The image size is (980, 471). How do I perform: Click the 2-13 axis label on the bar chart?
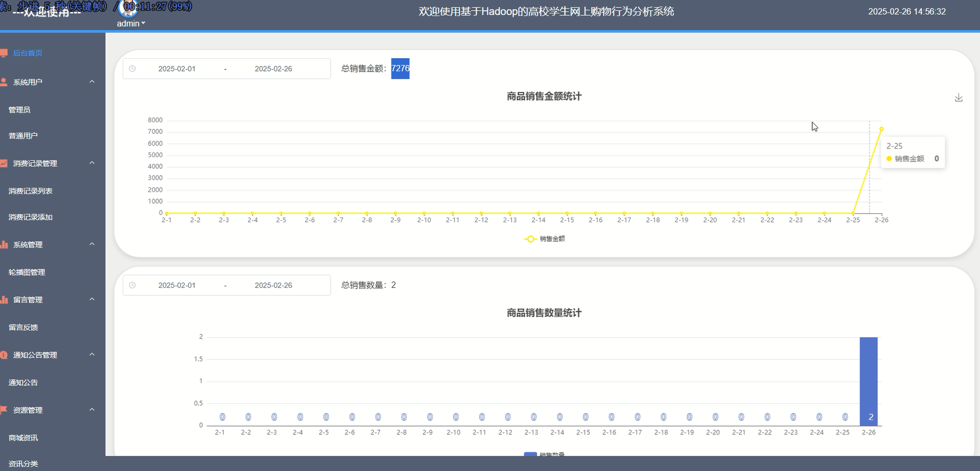[531, 432]
